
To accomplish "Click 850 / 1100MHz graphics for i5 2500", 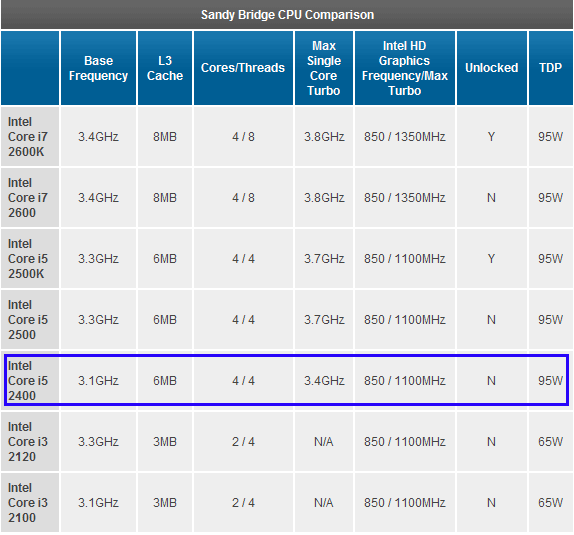I will point(405,320).
